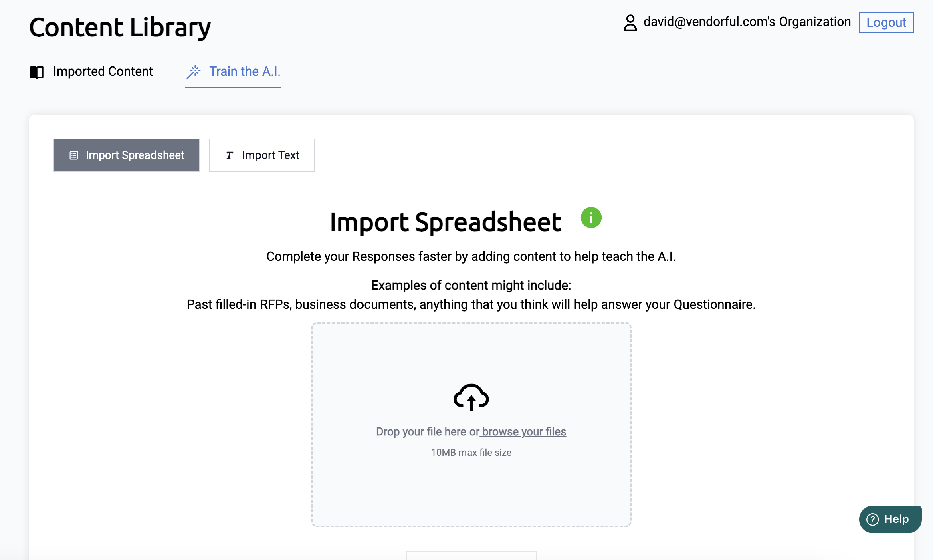
Task: Click the partially visible box below drop zone
Action: 471,556
